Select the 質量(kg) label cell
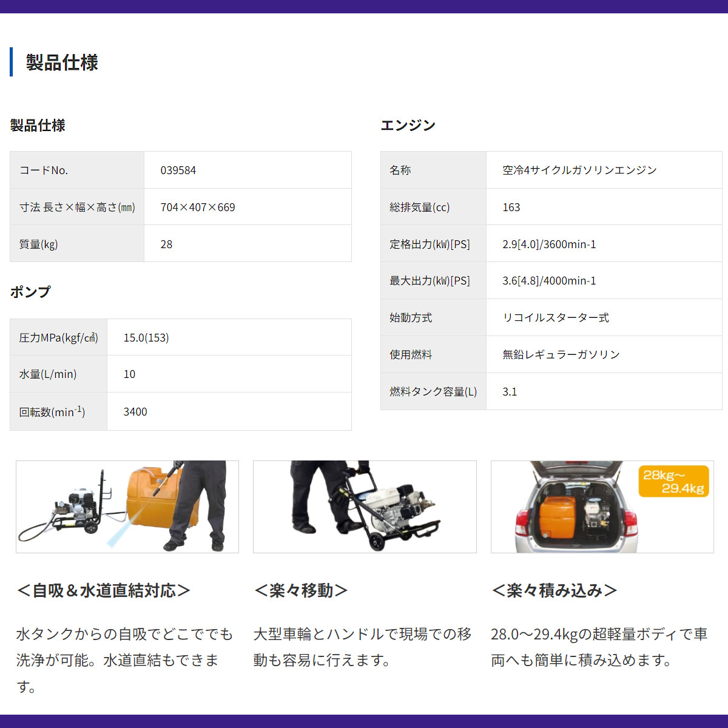Image resolution: width=728 pixels, height=728 pixels. pos(77,244)
